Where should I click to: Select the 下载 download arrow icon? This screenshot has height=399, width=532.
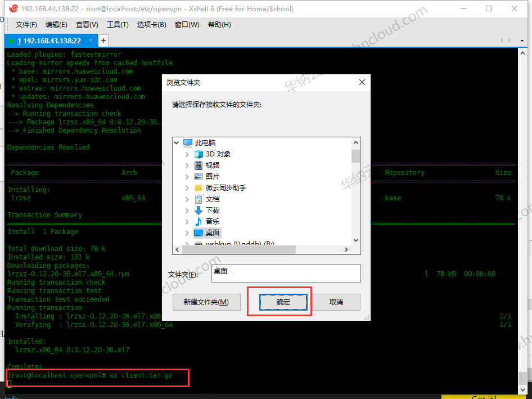[x=199, y=210]
